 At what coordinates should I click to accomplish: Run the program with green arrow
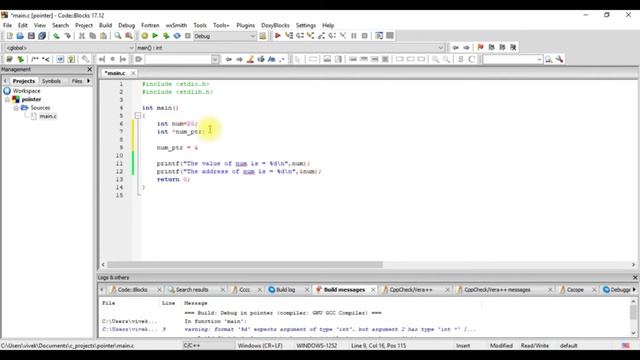coord(155,36)
